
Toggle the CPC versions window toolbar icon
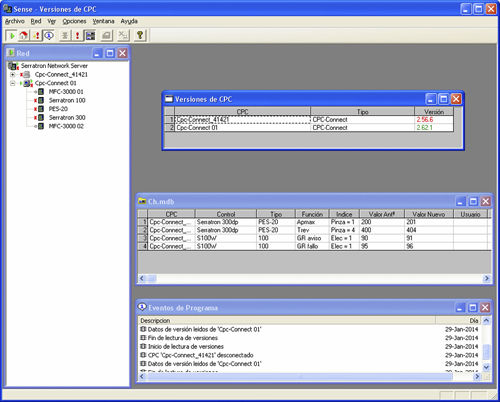pyautogui.click(x=90, y=35)
